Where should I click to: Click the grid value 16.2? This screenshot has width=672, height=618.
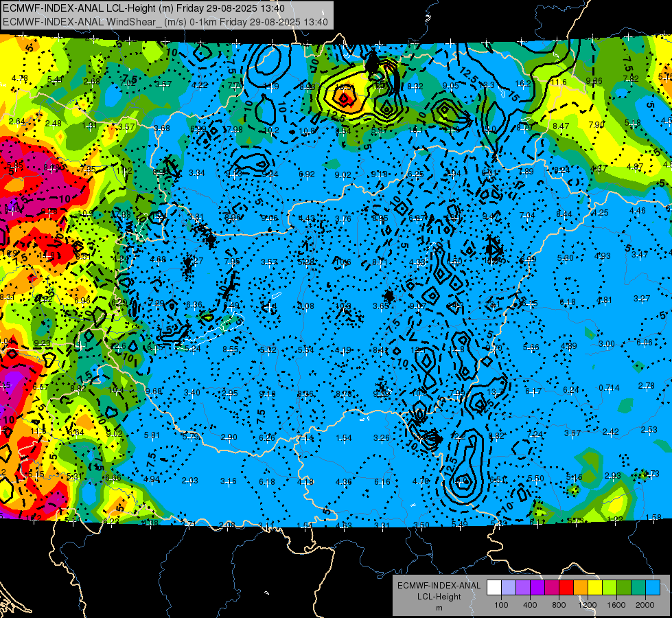[523, 84]
